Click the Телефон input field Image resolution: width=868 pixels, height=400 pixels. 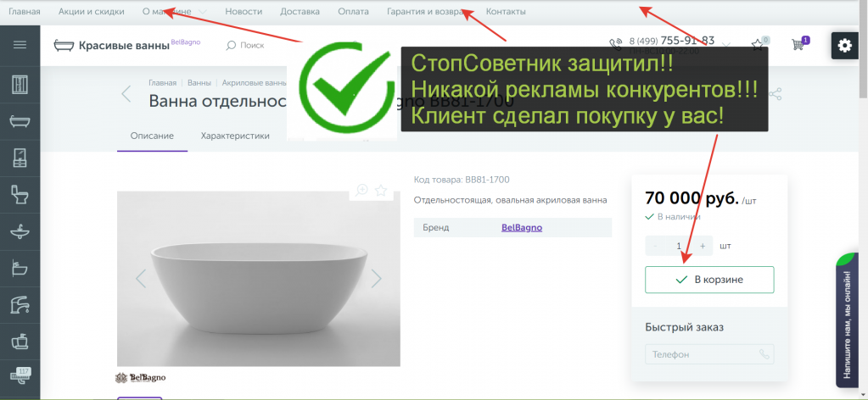(700, 354)
